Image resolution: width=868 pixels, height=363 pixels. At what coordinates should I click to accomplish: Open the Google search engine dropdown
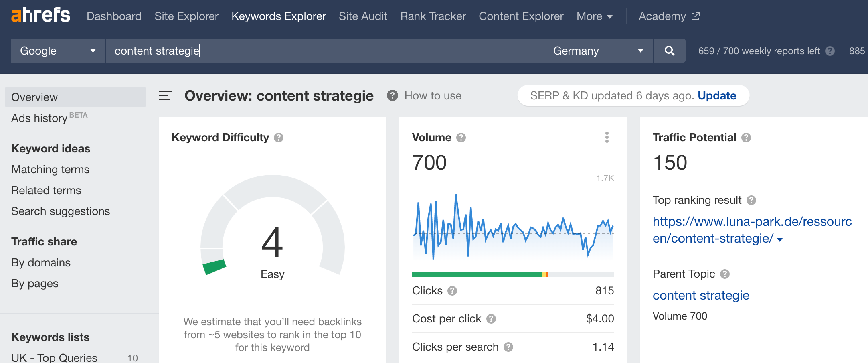(x=58, y=51)
